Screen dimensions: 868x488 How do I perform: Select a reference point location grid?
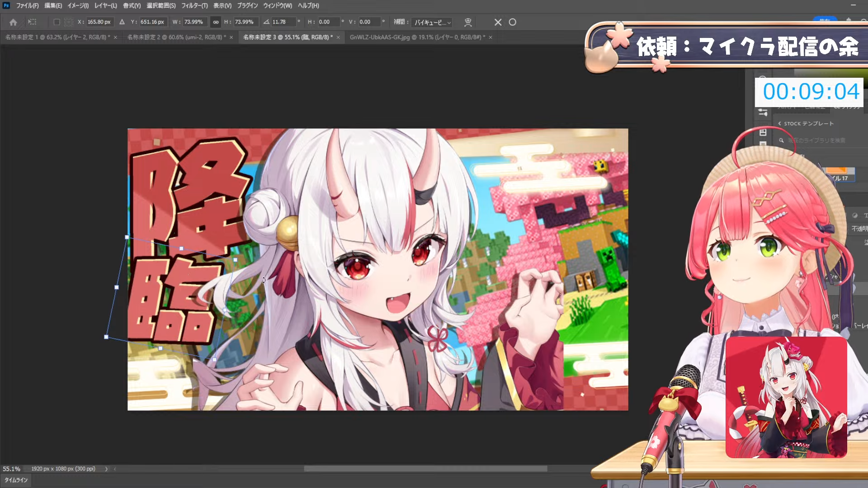pyautogui.click(x=69, y=22)
